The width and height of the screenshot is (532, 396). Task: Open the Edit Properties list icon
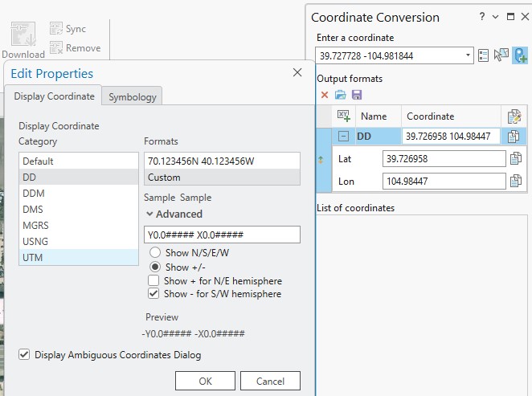pyautogui.click(x=484, y=55)
